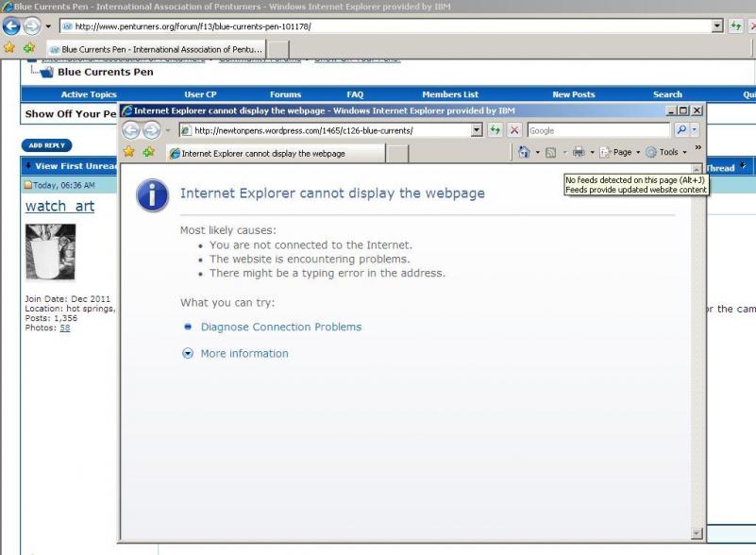Screen dimensions: 756x555
Task: Click the post icon beside Today, 06:36 AM
Action: point(28,185)
